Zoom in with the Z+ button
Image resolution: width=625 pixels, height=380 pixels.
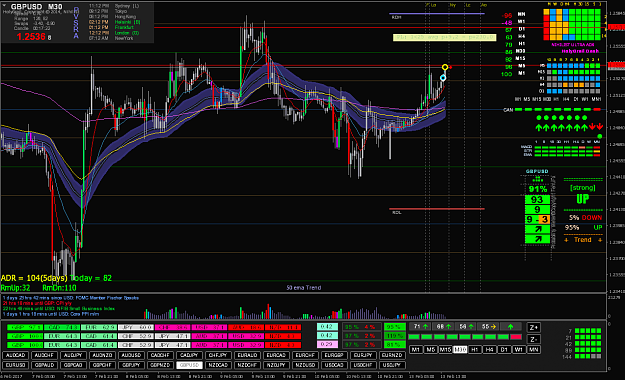(x=534, y=327)
